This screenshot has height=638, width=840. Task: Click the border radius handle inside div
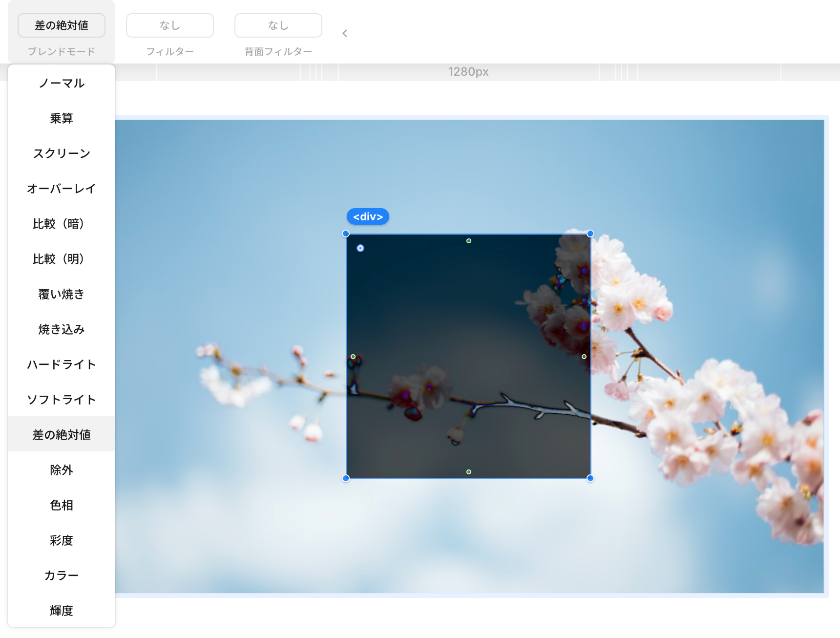pos(360,248)
